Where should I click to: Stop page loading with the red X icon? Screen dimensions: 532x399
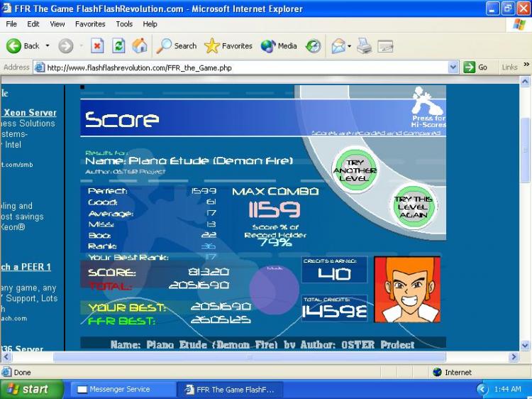click(x=97, y=46)
